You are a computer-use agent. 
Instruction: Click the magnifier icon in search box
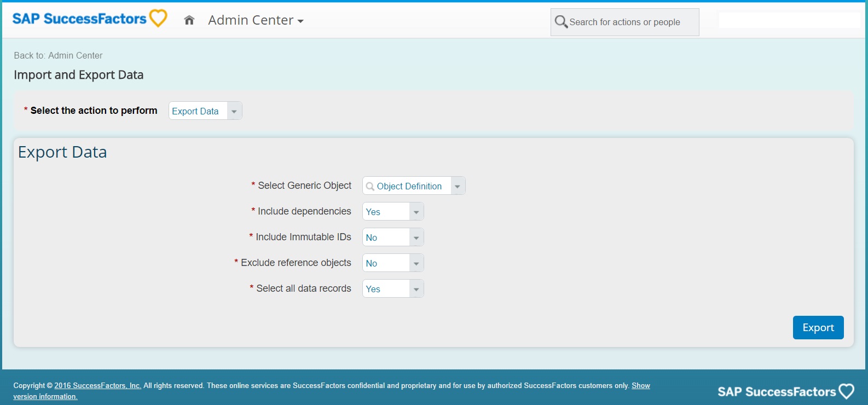click(x=561, y=22)
